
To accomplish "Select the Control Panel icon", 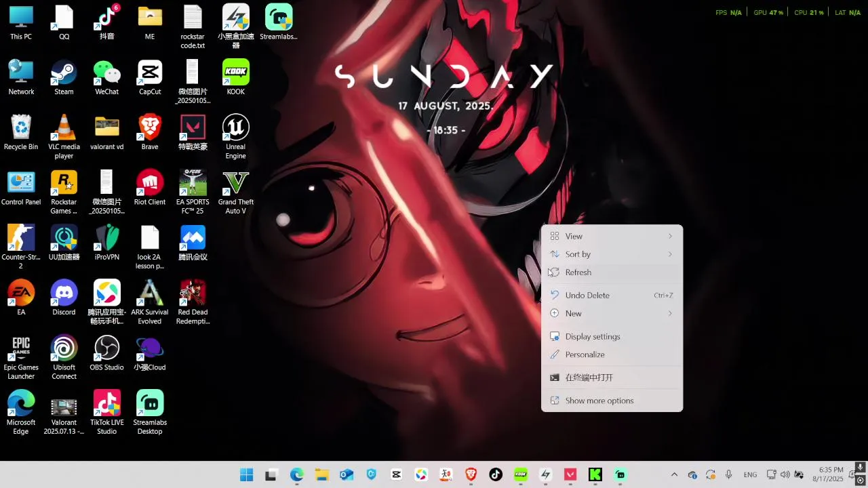I will [x=21, y=188].
